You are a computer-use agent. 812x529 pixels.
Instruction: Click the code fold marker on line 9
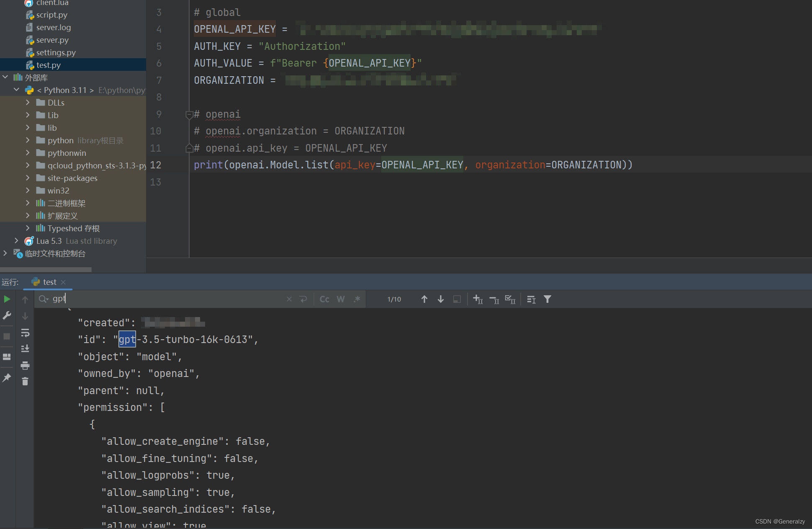[189, 115]
